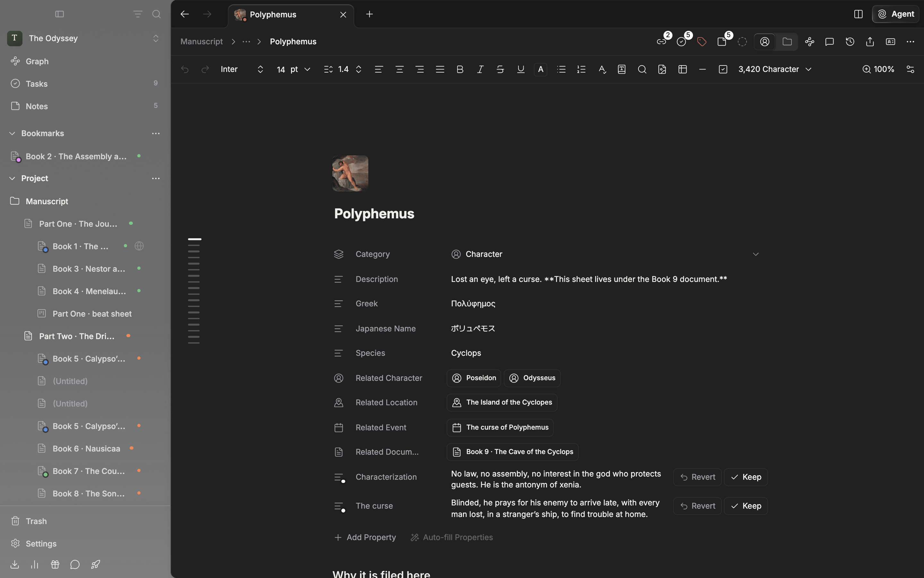Screen dimensions: 924x578
Task: Apply strikethrough formatting
Action: click(500, 69)
